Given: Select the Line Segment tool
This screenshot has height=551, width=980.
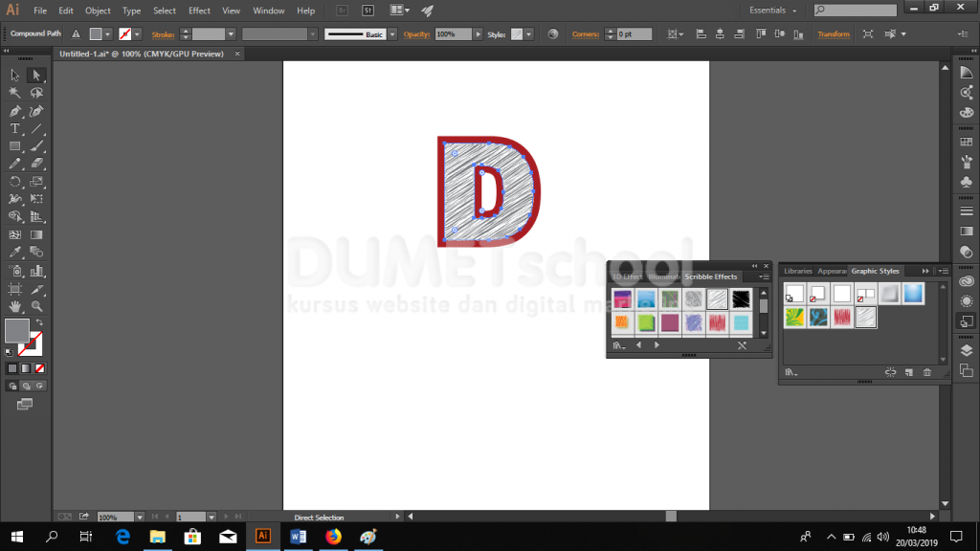Looking at the screenshot, I should pyautogui.click(x=36, y=129).
